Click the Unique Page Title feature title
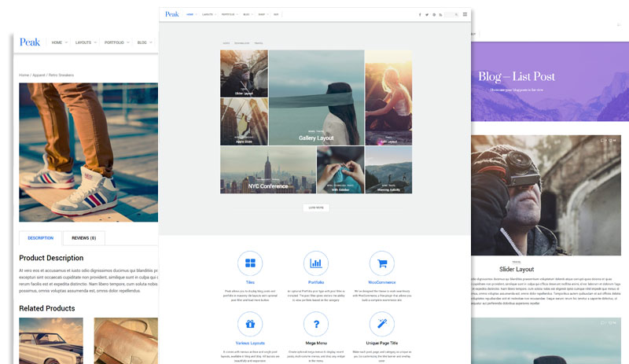Screen dimensions: 629x364 [x=382, y=343]
